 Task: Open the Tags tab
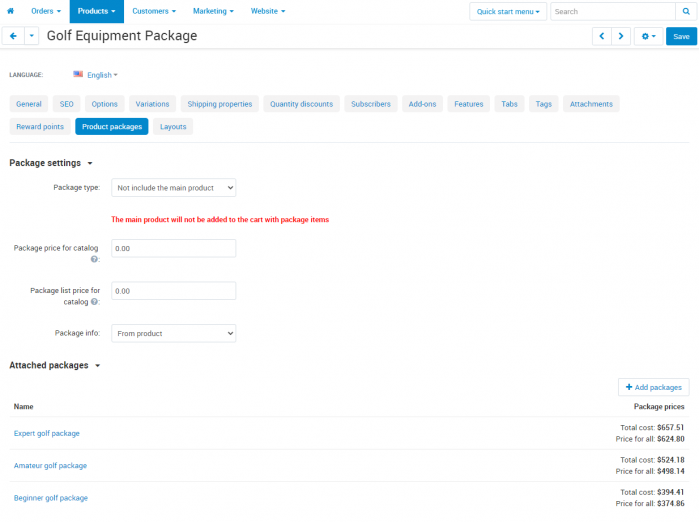[544, 104]
